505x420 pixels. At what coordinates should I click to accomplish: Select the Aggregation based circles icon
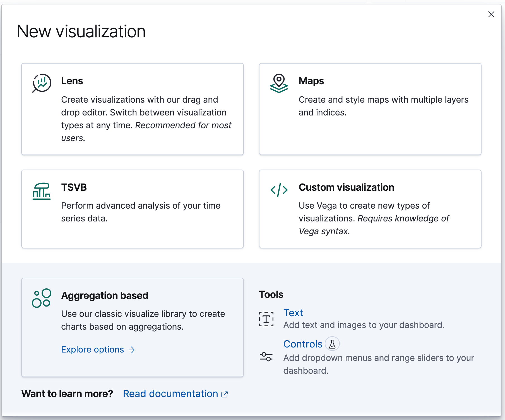click(41, 298)
